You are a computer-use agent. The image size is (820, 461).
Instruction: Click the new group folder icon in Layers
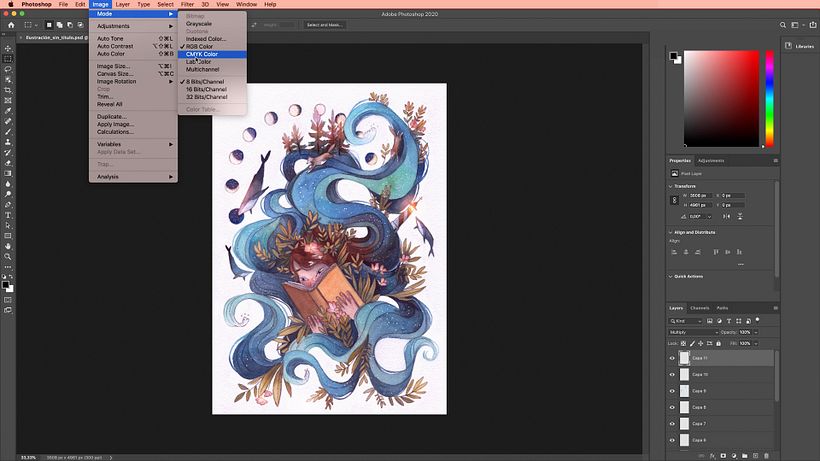tap(745, 456)
